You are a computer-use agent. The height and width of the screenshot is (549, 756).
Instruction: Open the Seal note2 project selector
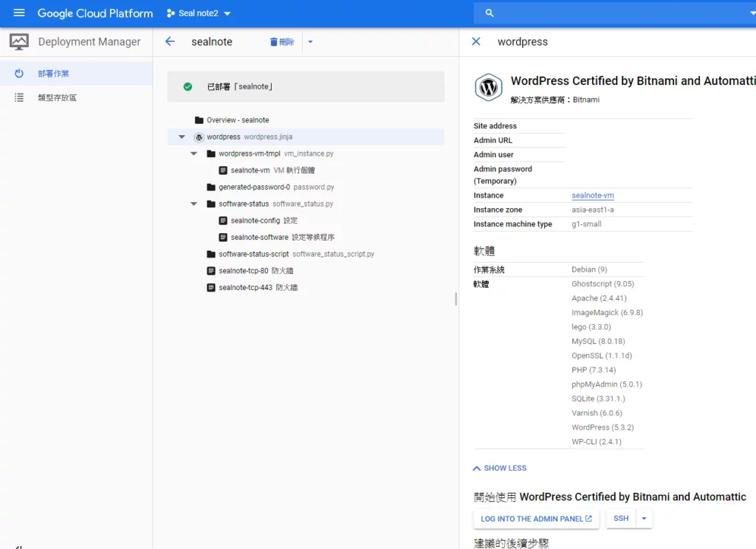pos(199,13)
